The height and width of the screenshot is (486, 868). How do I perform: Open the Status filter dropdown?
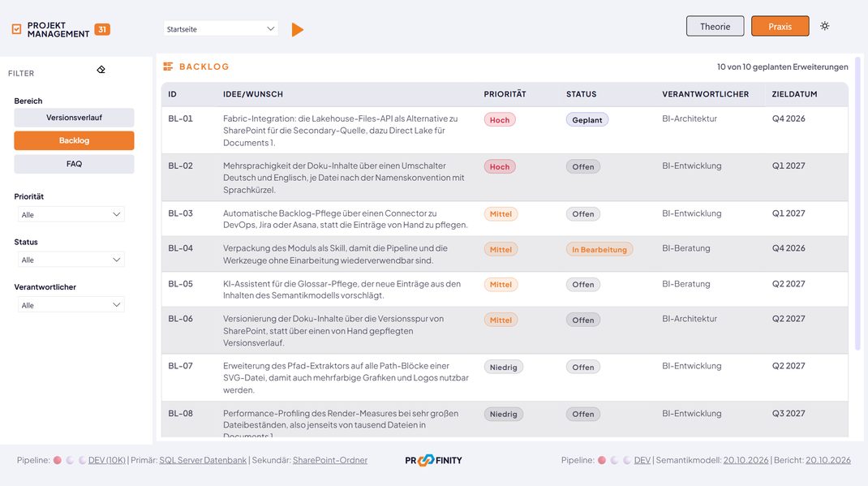click(x=71, y=260)
